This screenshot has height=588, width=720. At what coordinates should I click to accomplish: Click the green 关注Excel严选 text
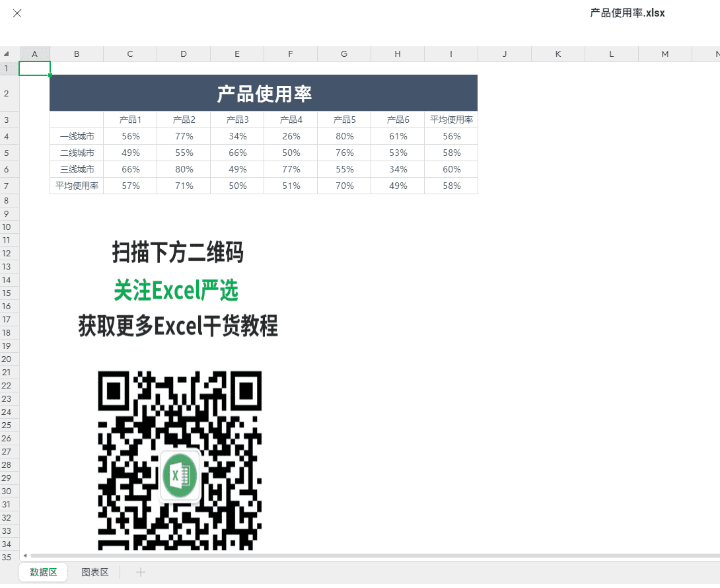pos(176,290)
